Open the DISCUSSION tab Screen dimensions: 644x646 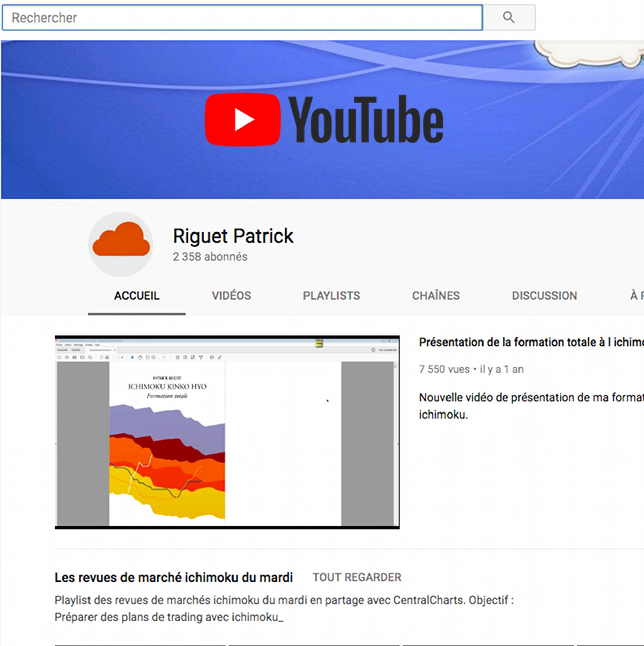click(544, 296)
